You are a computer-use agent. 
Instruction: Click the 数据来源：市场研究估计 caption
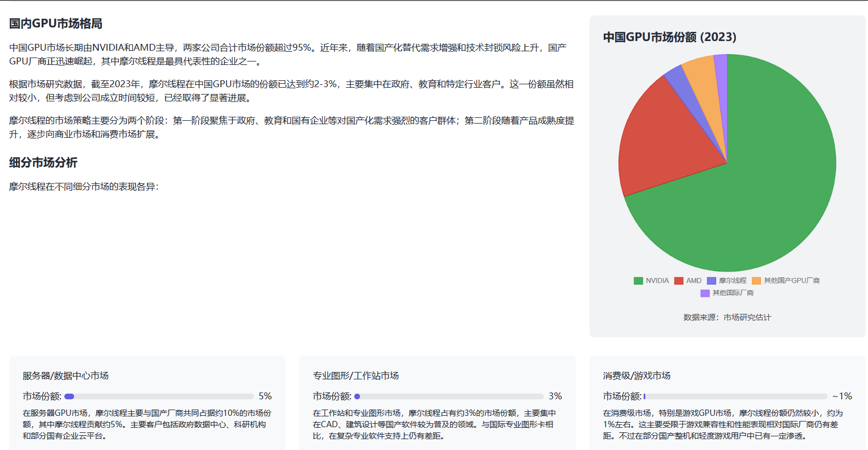727,317
